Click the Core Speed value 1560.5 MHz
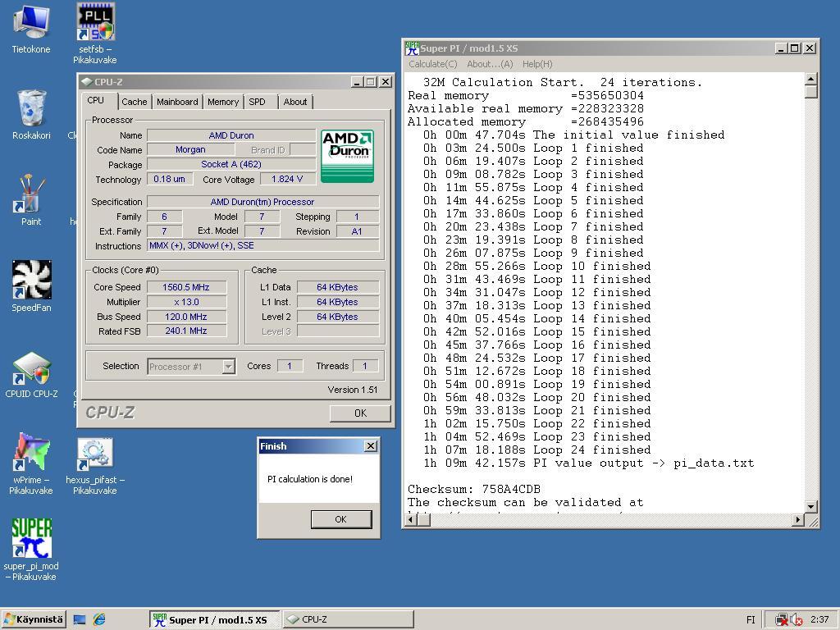The width and height of the screenshot is (840, 630). (x=186, y=287)
